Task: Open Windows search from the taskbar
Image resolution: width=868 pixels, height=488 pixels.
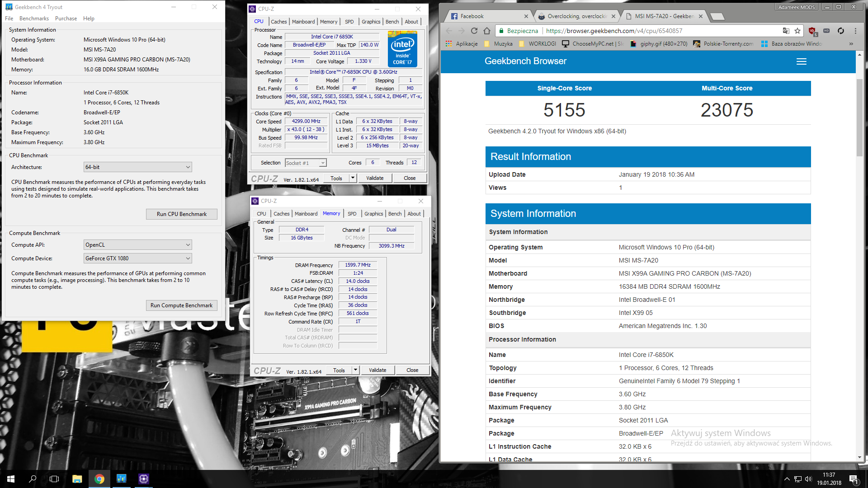Action: (x=33, y=479)
